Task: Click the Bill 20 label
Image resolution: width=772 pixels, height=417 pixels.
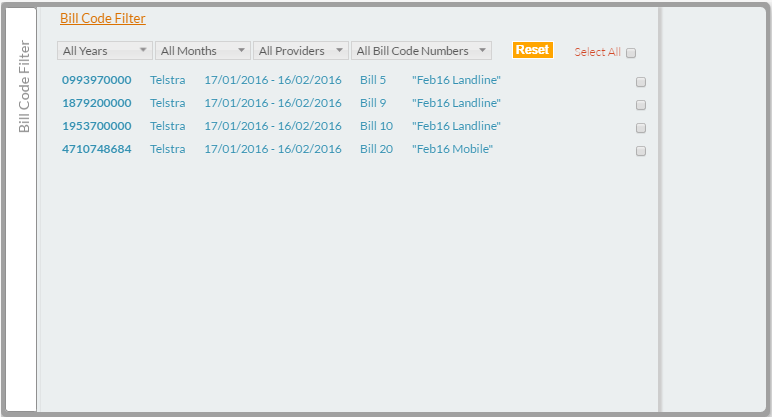Action: click(376, 149)
